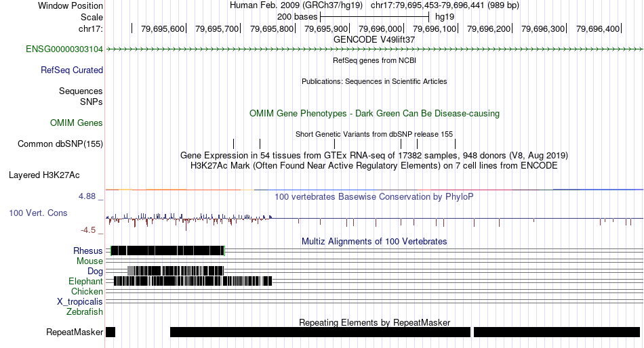
Task: Select the Window Position label
Action: coord(71,5)
